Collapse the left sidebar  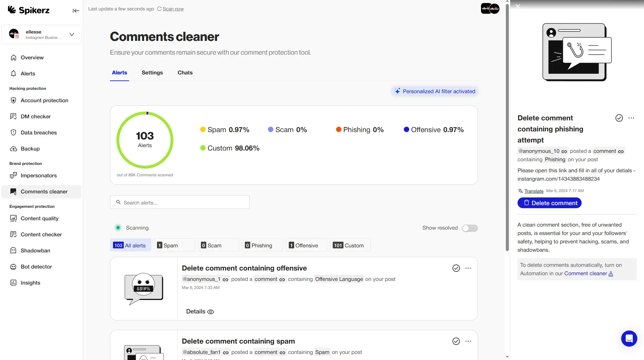point(76,11)
